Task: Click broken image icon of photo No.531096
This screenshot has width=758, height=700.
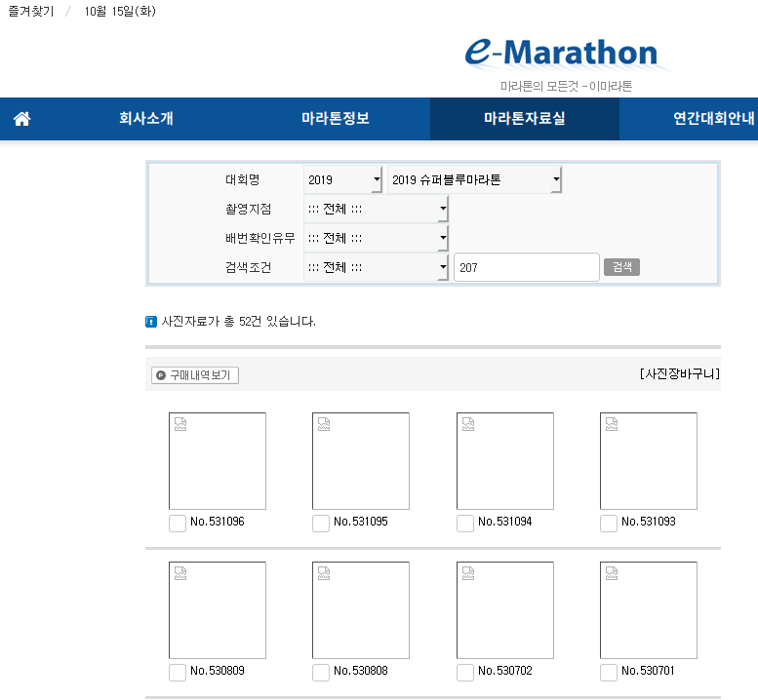Action: [179, 423]
